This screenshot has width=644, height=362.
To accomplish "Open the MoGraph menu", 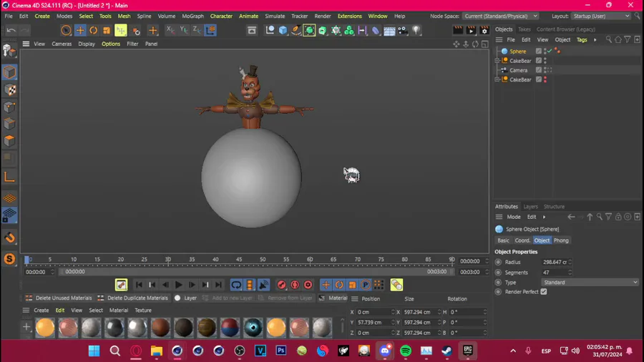I will pyautogui.click(x=192, y=16).
